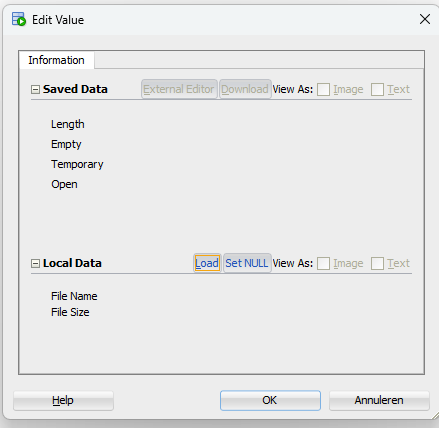Click the Saved Data section heading
This screenshot has height=428, width=439.
click(x=75, y=89)
